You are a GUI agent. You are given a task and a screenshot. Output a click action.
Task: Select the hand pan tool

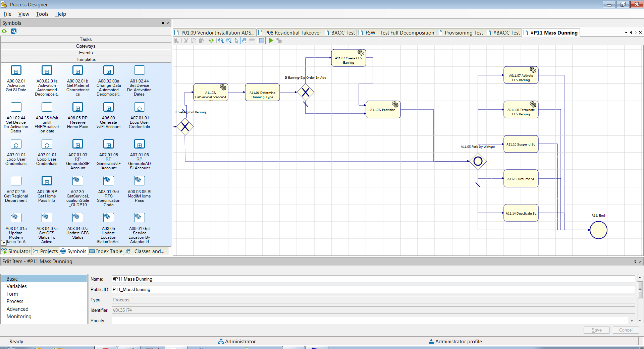[245, 41]
